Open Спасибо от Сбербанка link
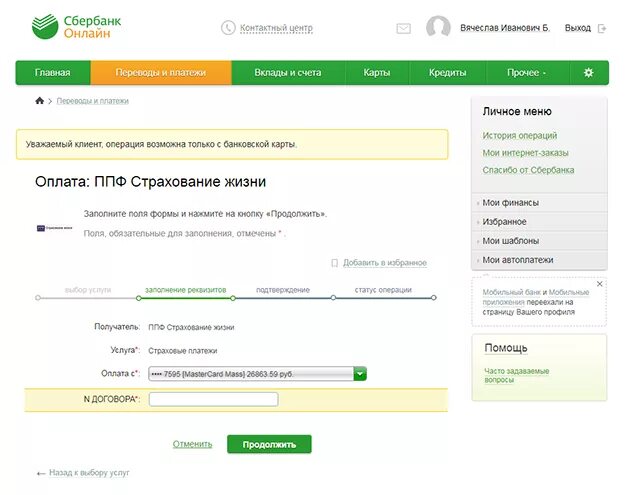Screen dimensions: 625x495 pyautogui.click(x=528, y=170)
